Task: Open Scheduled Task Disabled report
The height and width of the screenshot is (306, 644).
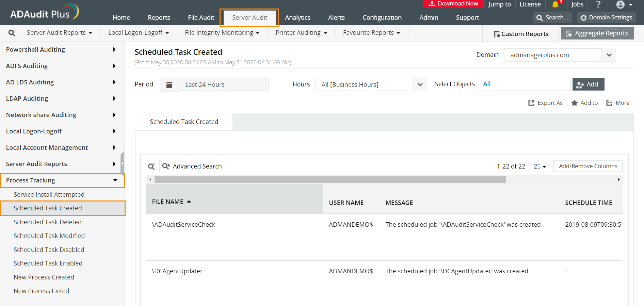Action: point(49,249)
